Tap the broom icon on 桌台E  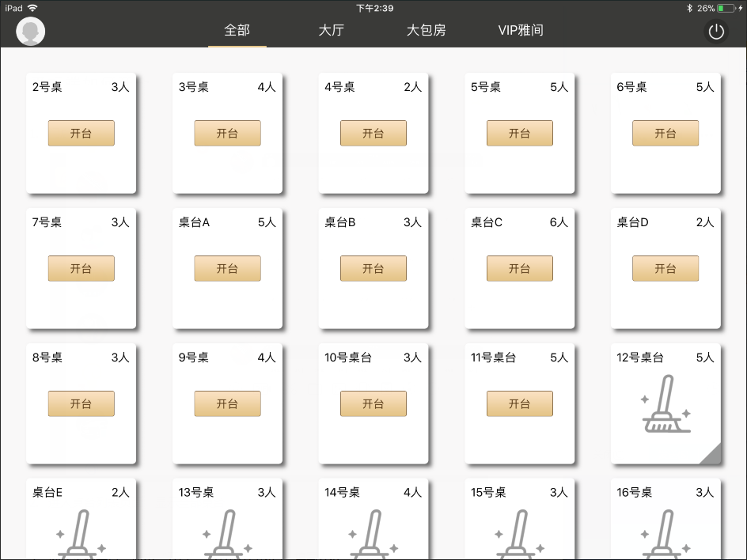81,536
